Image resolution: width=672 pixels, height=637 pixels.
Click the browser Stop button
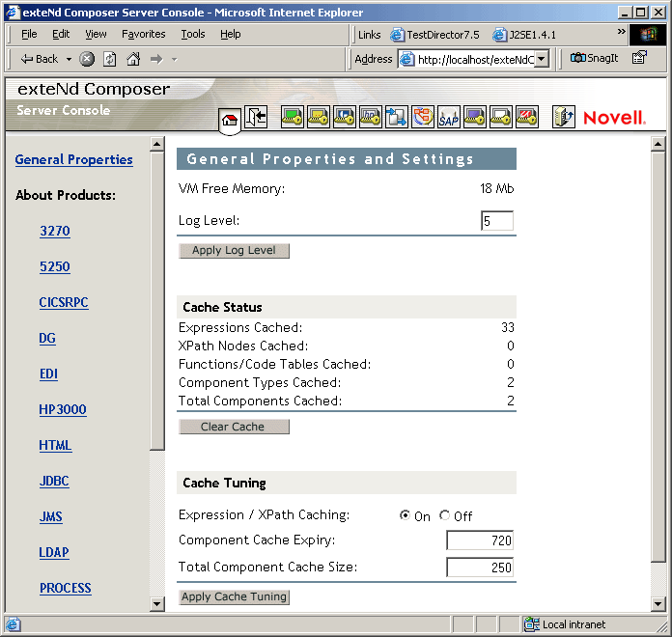point(87,59)
